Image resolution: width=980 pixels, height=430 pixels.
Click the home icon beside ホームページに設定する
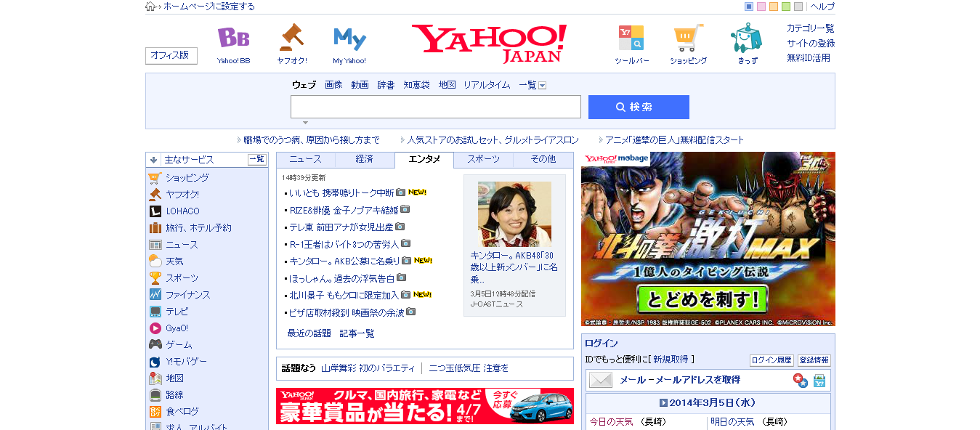point(150,7)
